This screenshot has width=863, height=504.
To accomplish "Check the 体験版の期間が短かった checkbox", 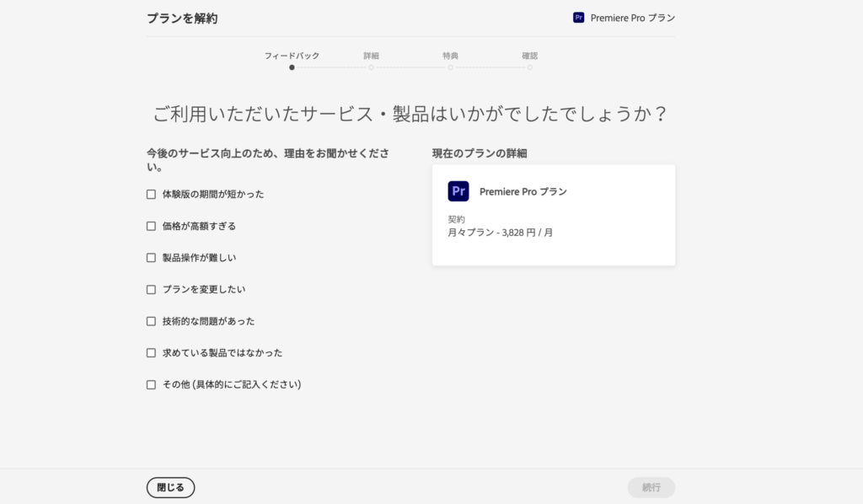I will tap(151, 194).
